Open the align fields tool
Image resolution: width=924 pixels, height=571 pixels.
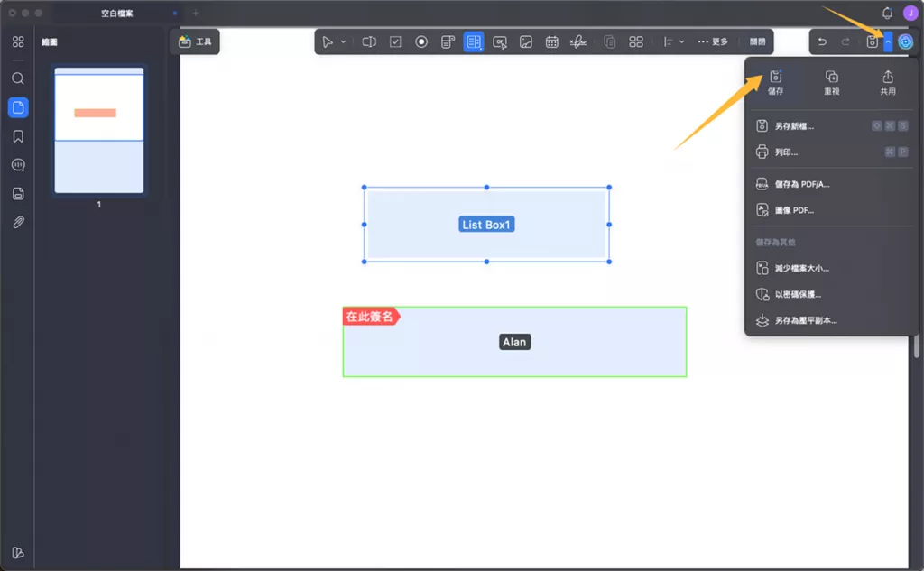pos(669,41)
